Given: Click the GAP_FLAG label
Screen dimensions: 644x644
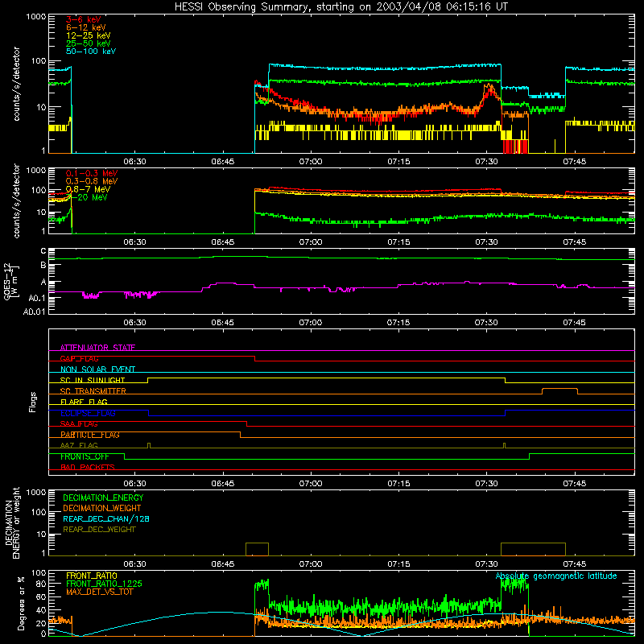Looking at the screenshot, I should 79,358.
